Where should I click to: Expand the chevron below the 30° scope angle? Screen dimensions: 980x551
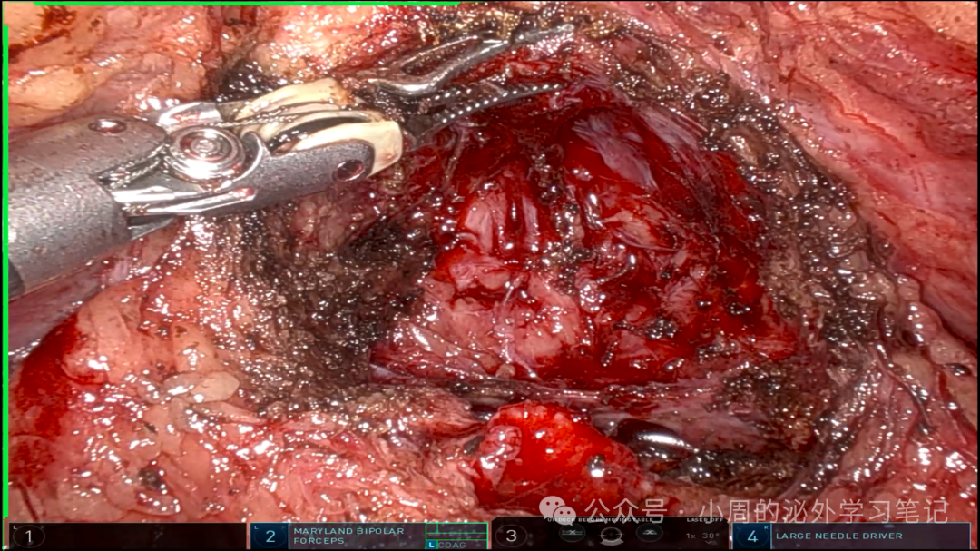tap(710, 544)
